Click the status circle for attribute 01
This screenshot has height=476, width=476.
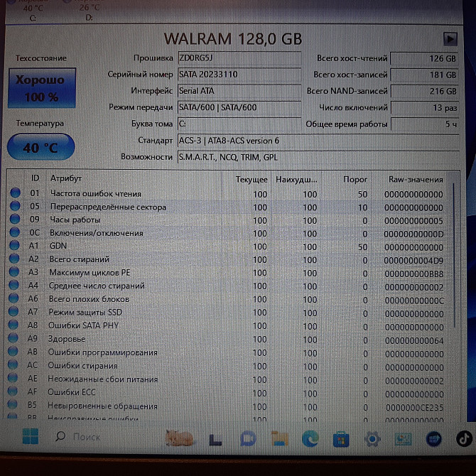[15, 193]
